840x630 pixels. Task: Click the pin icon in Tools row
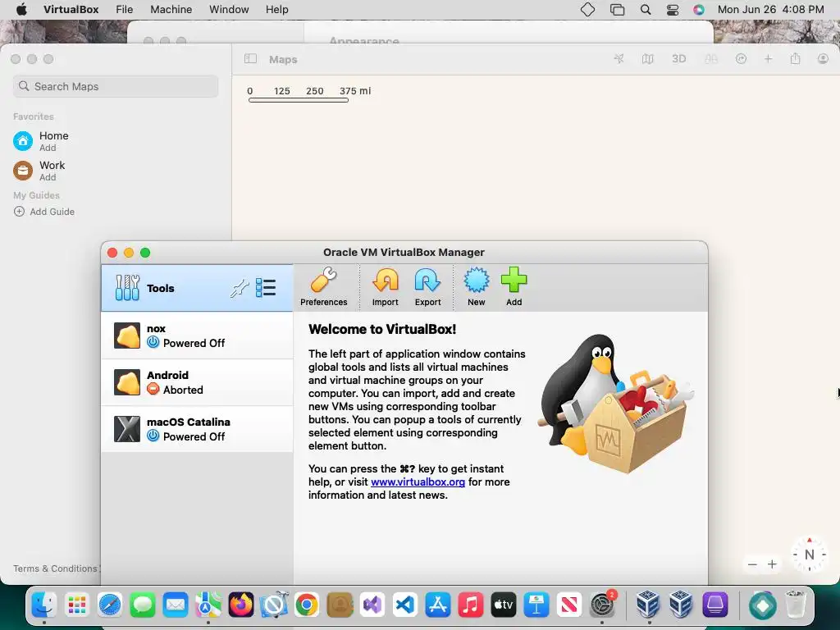pos(240,288)
